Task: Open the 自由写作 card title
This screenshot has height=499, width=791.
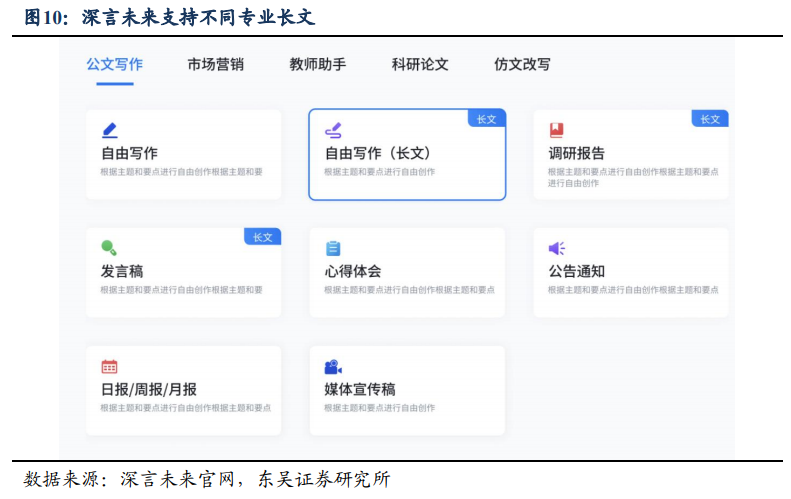Action: point(129,153)
